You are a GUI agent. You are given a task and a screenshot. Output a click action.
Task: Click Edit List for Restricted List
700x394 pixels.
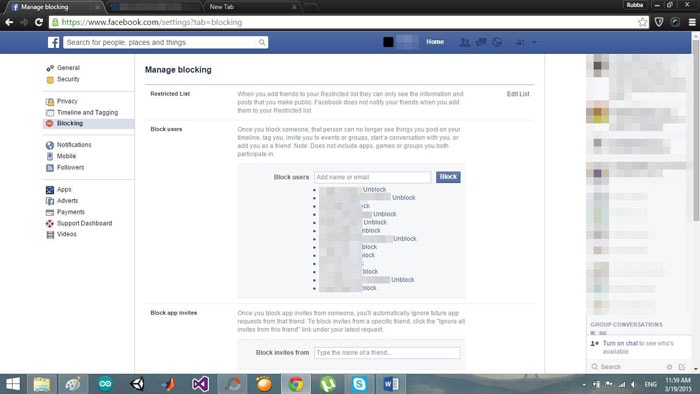point(518,94)
